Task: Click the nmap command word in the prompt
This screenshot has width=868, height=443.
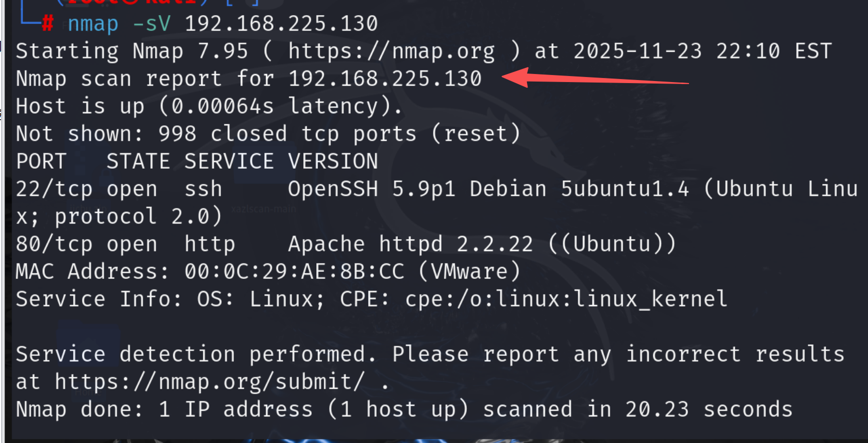Action: click(93, 24)
